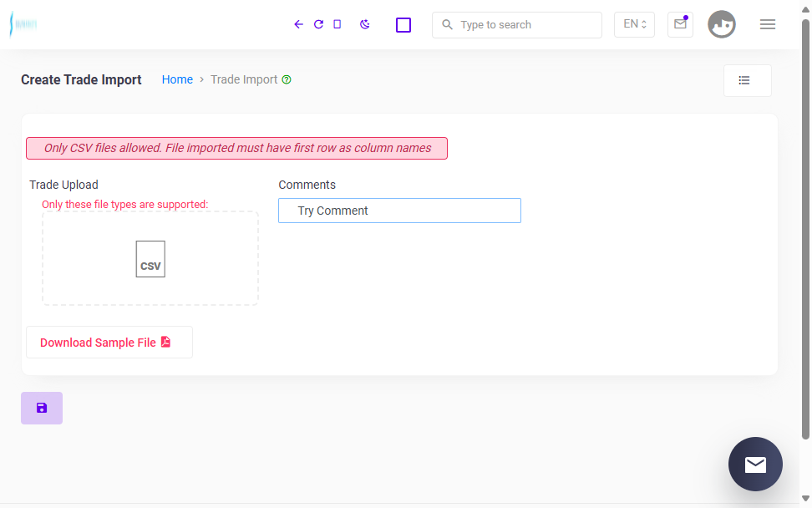Open the hamburger menu
Image resolution: width=812 pixels, height=508 pixels.
point(768,24)
